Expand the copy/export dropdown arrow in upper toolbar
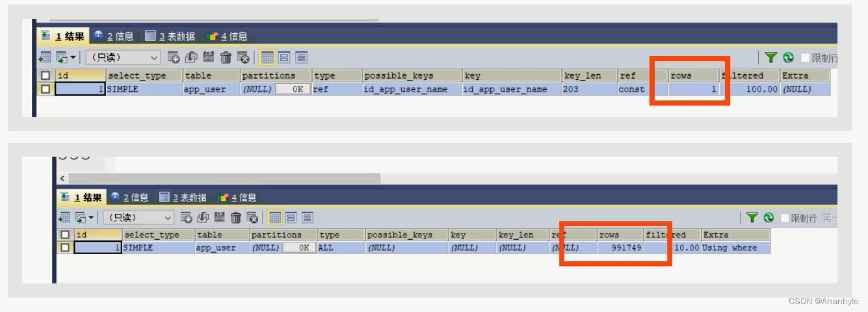 tap(73, 58)
